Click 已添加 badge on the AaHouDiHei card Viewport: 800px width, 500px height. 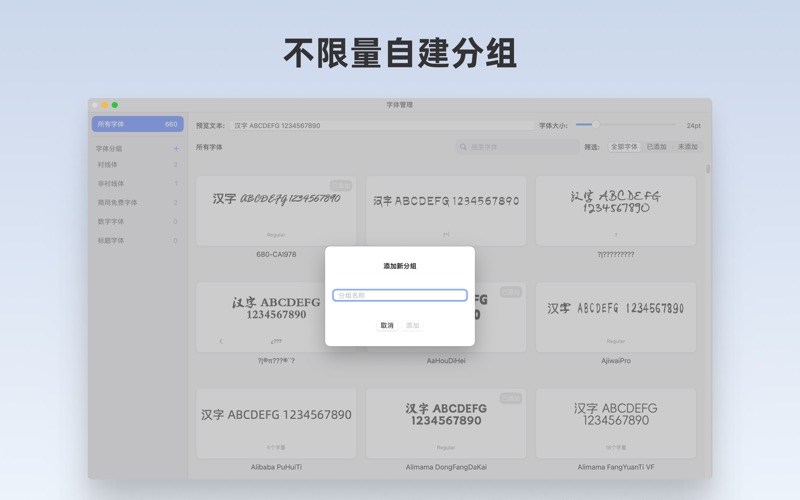coord(510,292)
